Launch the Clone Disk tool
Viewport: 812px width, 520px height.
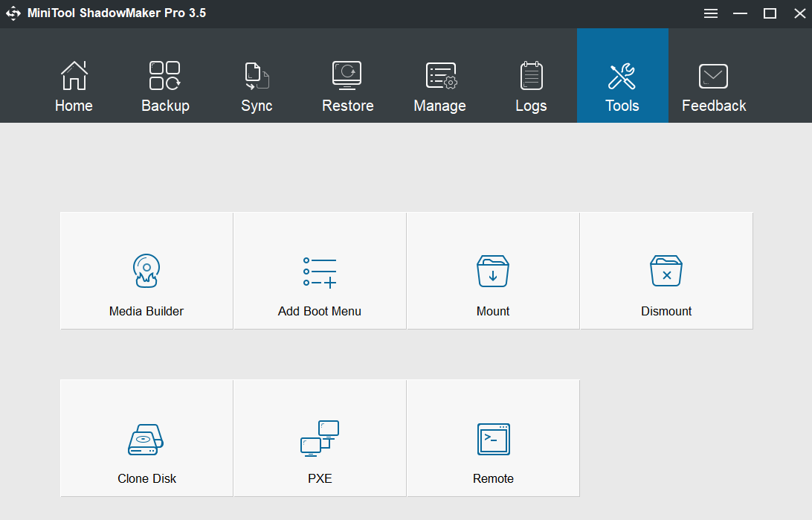pyautogui.click(x=146, y=438)
